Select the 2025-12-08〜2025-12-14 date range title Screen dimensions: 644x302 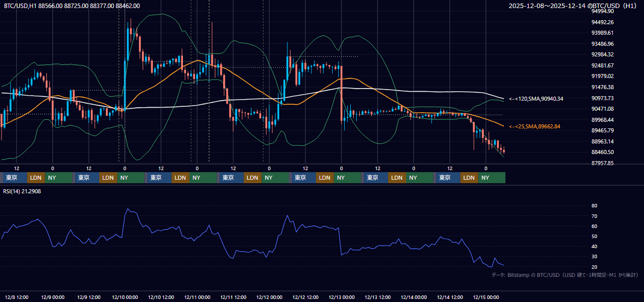[x=573, y=6]
